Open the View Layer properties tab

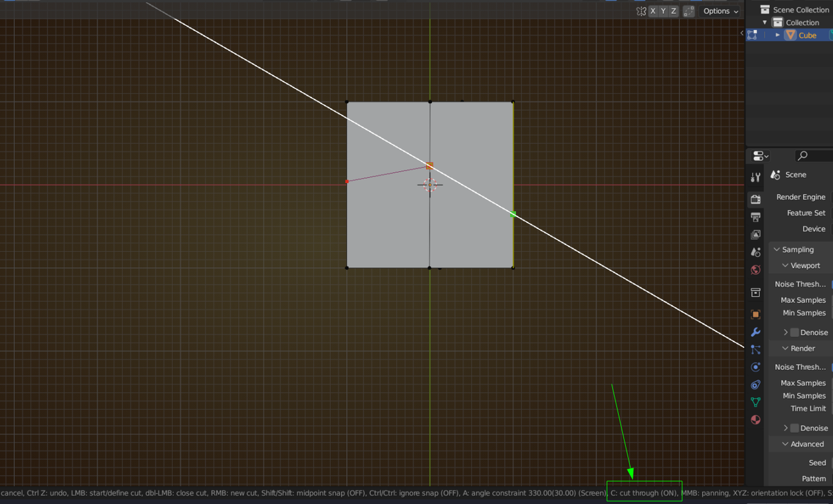[756, 235]
